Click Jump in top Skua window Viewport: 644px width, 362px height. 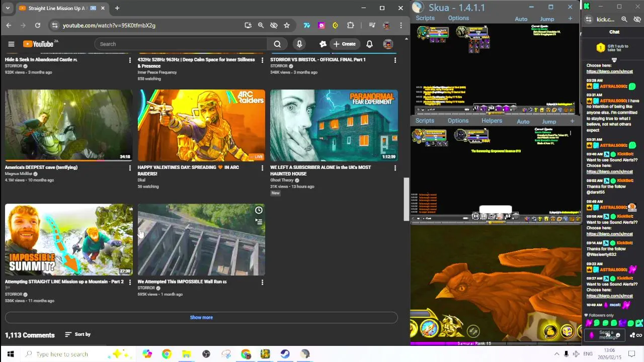click(547, 19)
